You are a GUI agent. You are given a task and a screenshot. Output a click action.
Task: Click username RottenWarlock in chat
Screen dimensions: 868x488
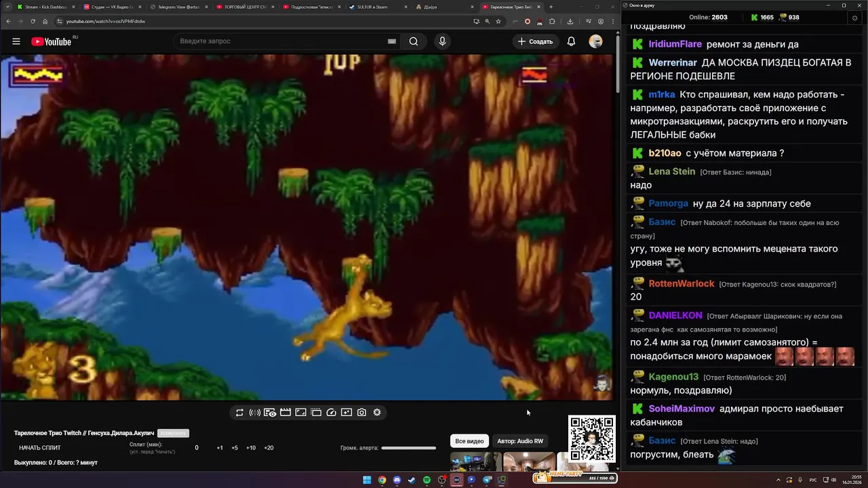coord(682,283)
